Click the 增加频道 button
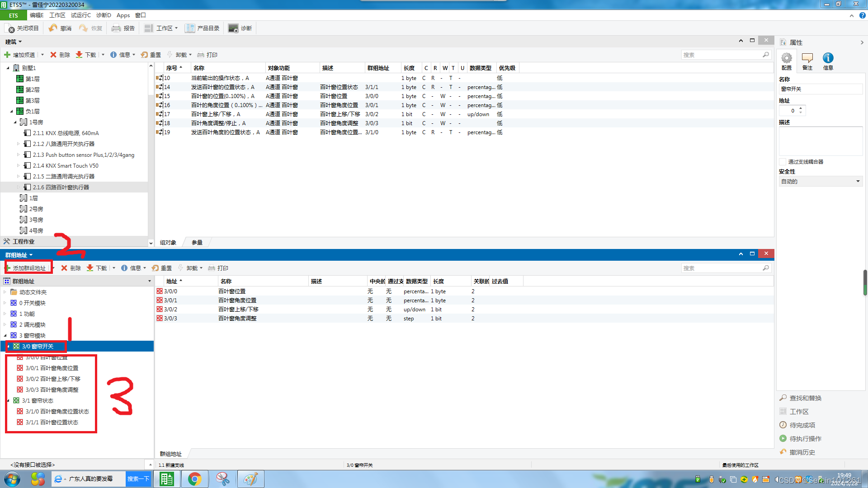Screen dimensions: 868x488 pos(20,55)
